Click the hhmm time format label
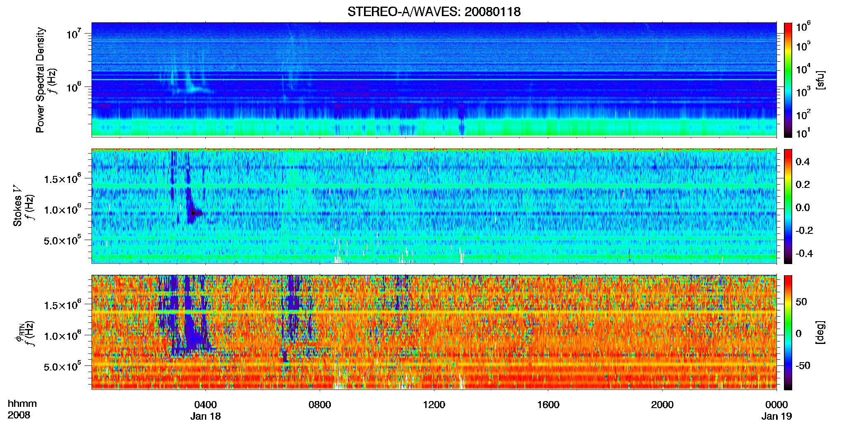Viewport: 868px width, 447px height. click(x=22, y=404)
